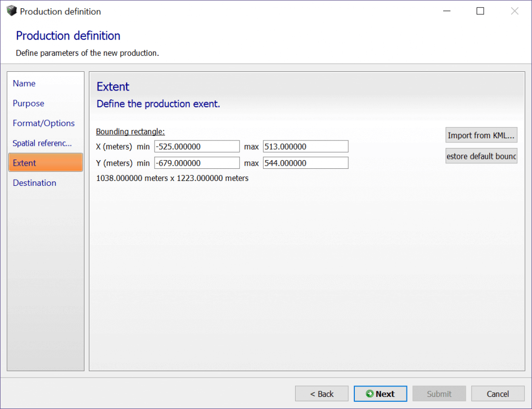
Task: Click Restore default bounds button
Action: click(x=481, y=156)
